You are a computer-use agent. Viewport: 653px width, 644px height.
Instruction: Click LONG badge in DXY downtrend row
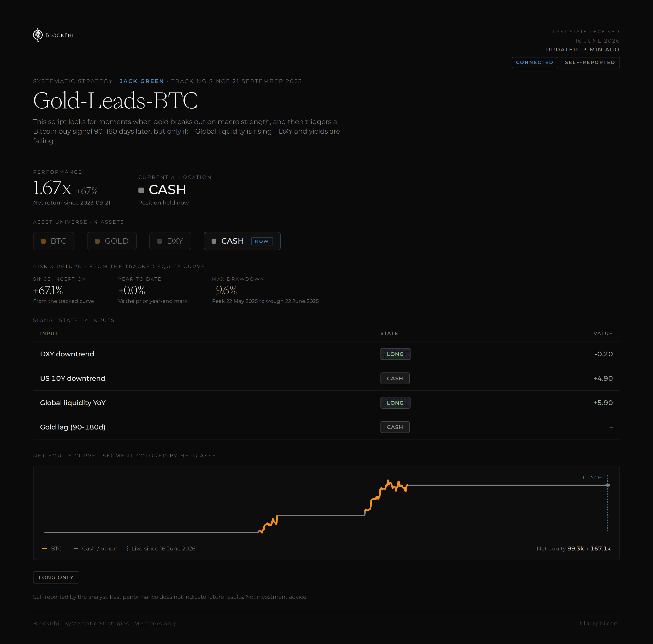click(395, 354)
